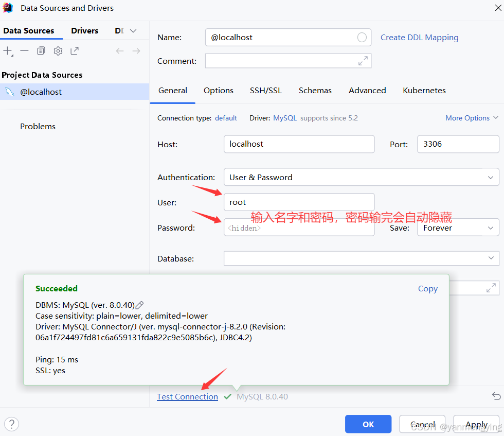Click the pencil icon next to DBMS version
Screen dimensions: 504x436
tap(139, 305)
